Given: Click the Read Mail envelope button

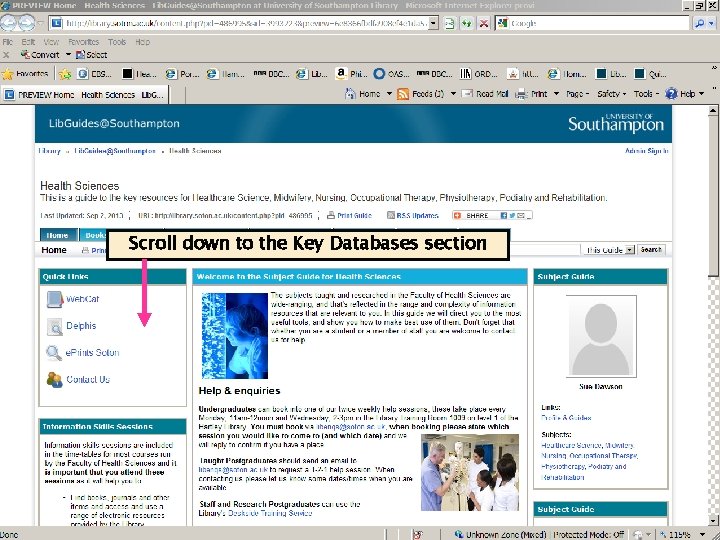Looking at the screenshot, I should [x=485, y=94].
